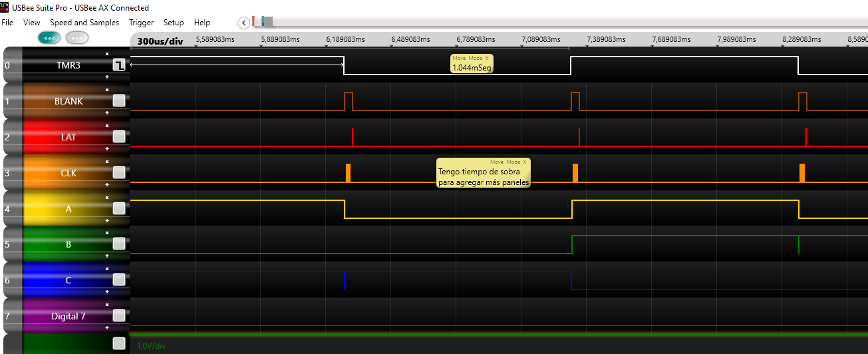Viewport: 868px width, 354px height.
Task: Click the 8,289083ms ruler marker
Action: 802,39
